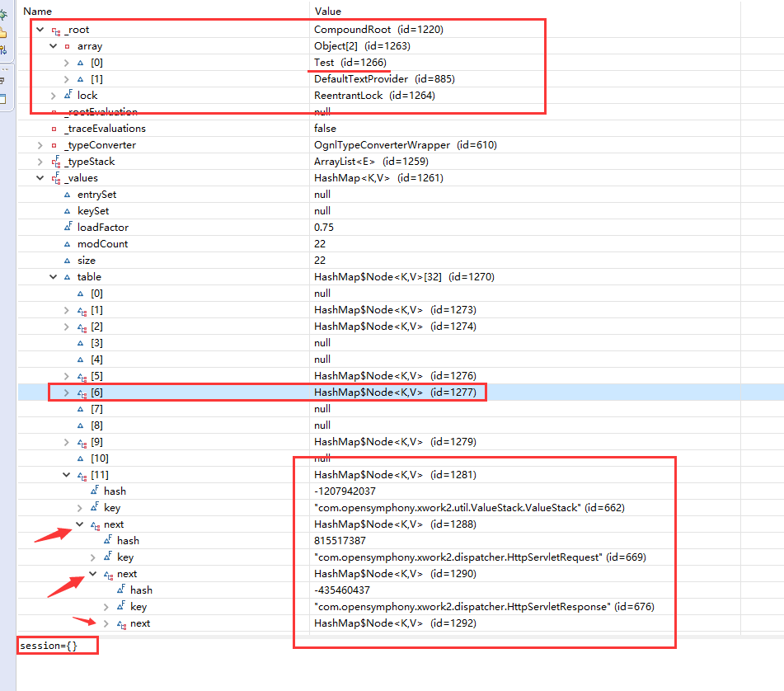Image resolution: width=784 pixels, height=691 pixels.
Task: Select the Value column header
Action: pos(327,11)
